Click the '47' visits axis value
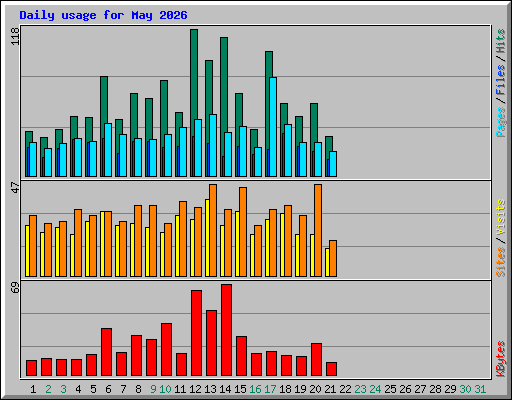The height and width of the screenshot is (400, 512). tap(15, 187)
